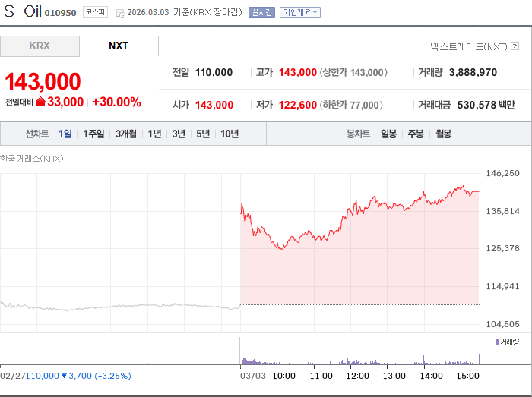This screenshot has height=397, width=532.
Task: Show the 5년 line chart
Action: 203,134
